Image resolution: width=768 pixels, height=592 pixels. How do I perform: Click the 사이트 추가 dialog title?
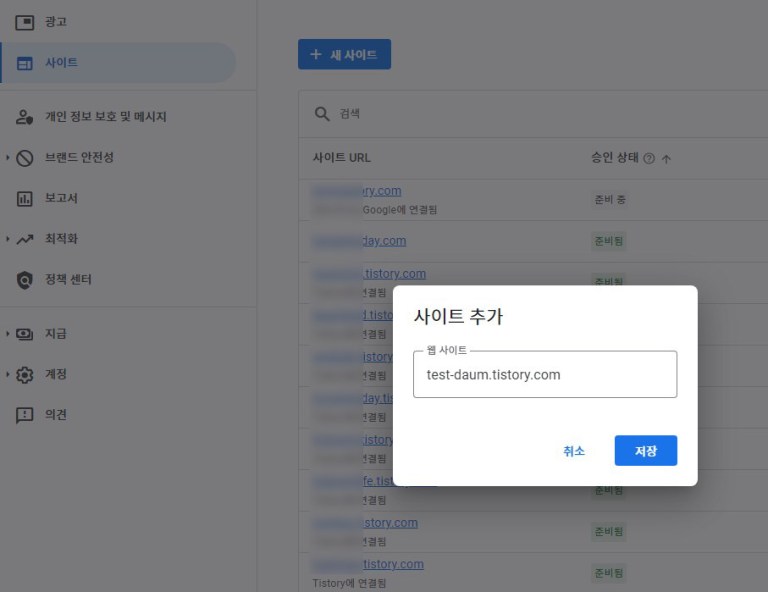(458, 316)
